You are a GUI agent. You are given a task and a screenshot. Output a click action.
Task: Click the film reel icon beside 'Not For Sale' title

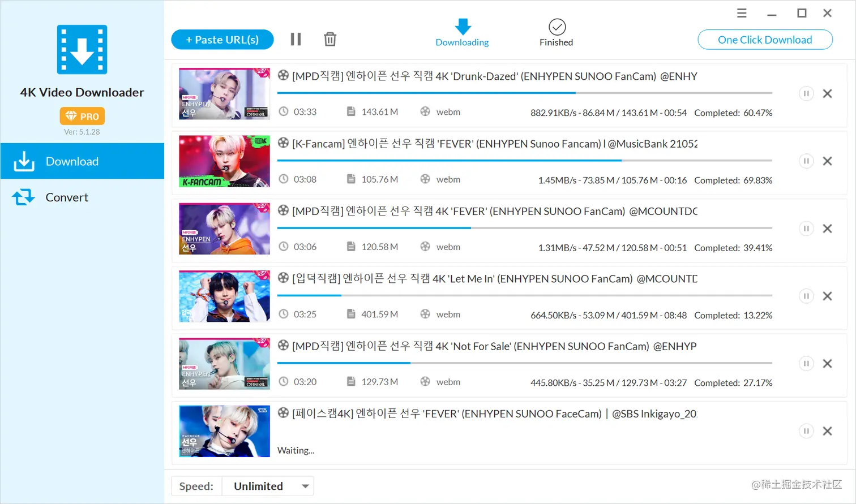283,345
